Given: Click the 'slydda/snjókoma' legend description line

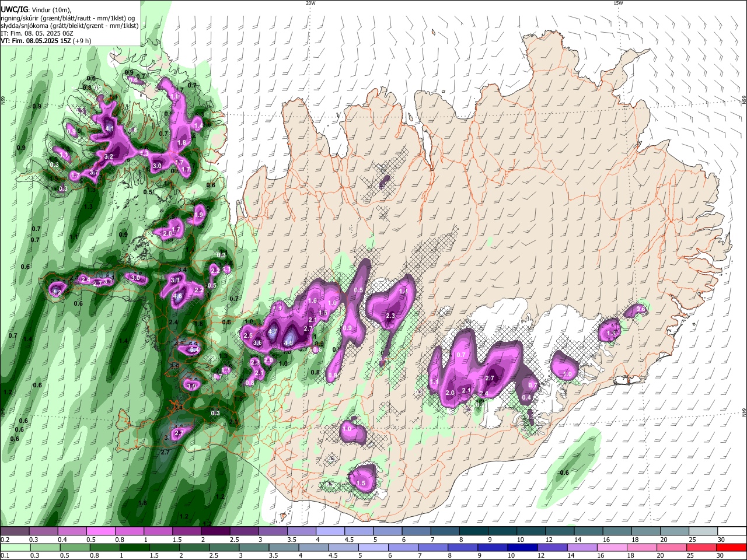Looking at the screenshot, I should pos(69,26).
